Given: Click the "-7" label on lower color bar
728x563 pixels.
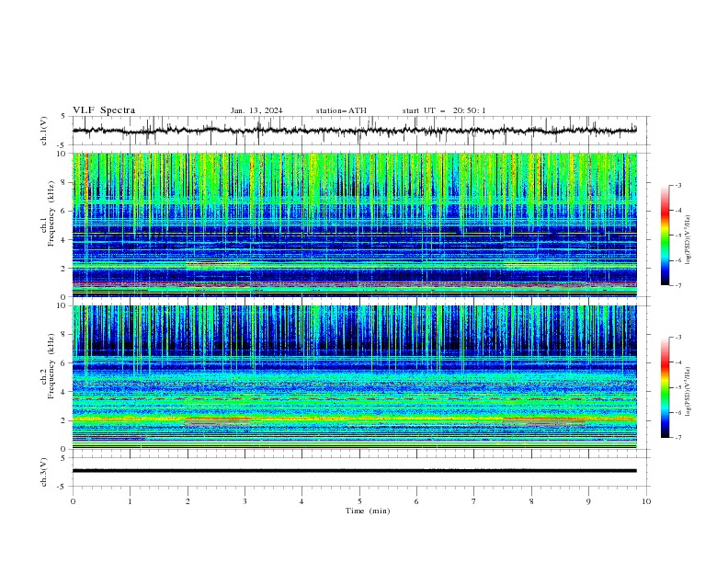Looking at the screenshot, I should (678, 438).
